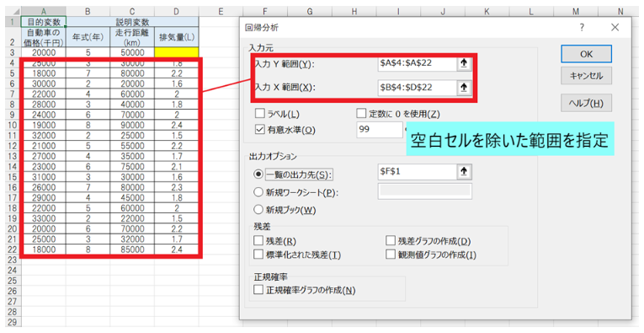Select the cell containing 85000

132,250
